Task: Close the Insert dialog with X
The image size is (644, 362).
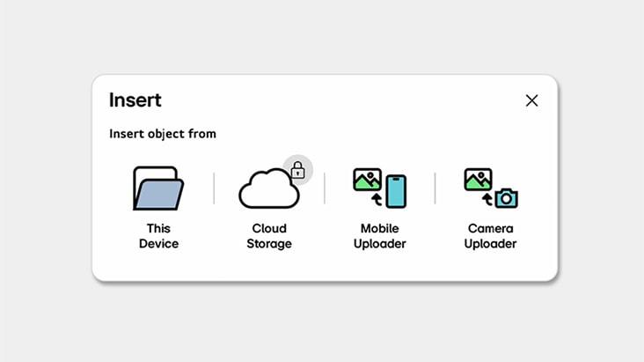Action: tap(531, 100)
